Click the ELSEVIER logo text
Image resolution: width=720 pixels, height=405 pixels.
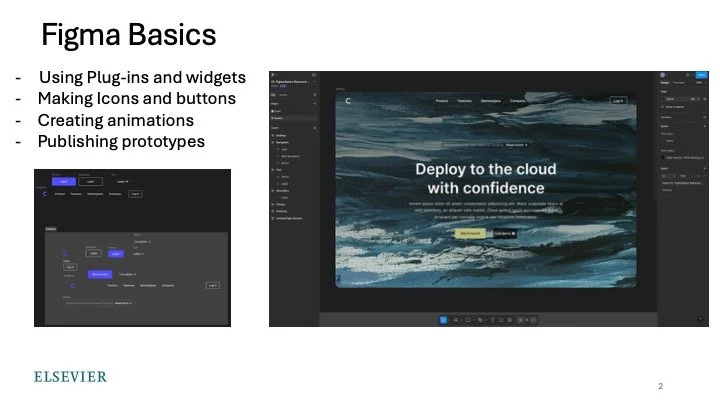(70, 377)
